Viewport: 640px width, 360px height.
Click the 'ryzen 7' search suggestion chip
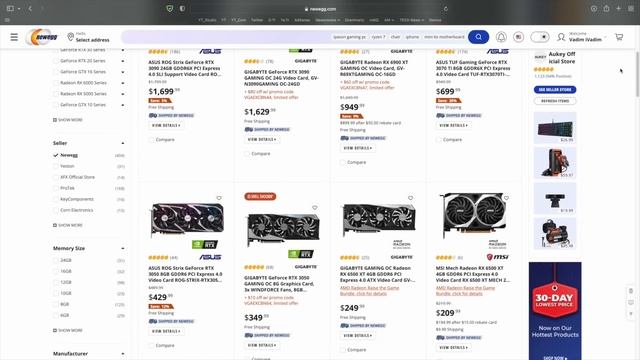click(378, 37)
